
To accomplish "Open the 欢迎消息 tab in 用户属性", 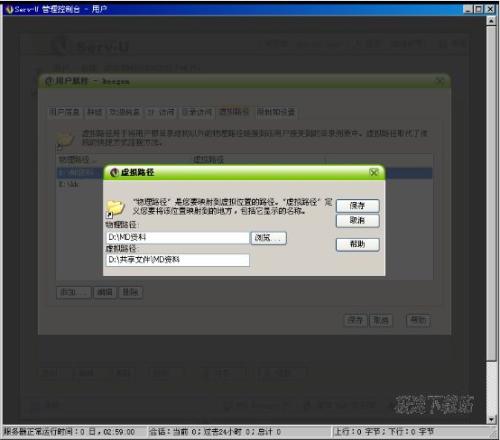I will tap(124, 112).
